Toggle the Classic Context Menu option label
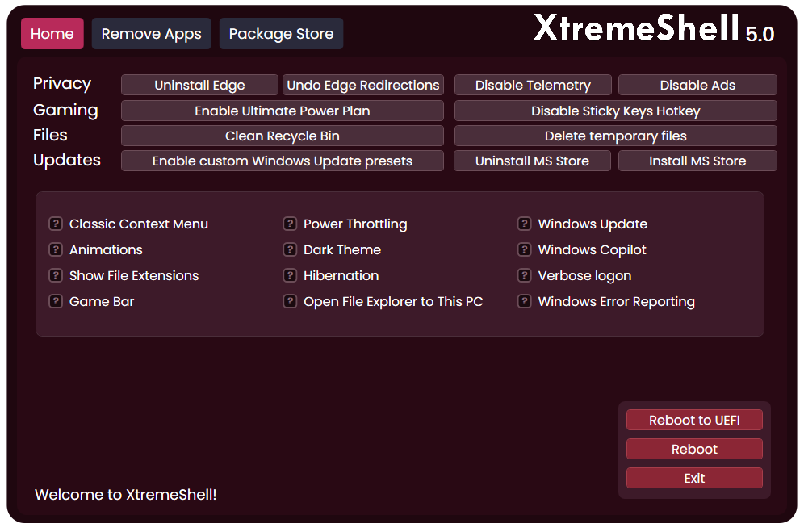The width and height of the screenshot is (804, 532). [139, 224]
